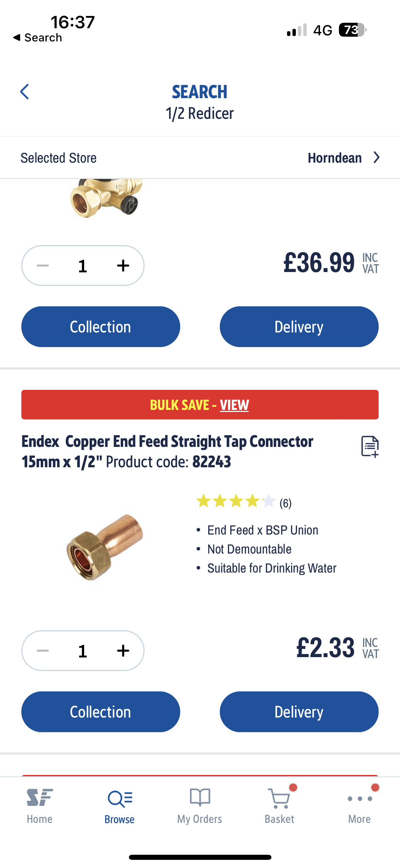Open the Home tab
This screenshot has height=868, width=400.
40,806
